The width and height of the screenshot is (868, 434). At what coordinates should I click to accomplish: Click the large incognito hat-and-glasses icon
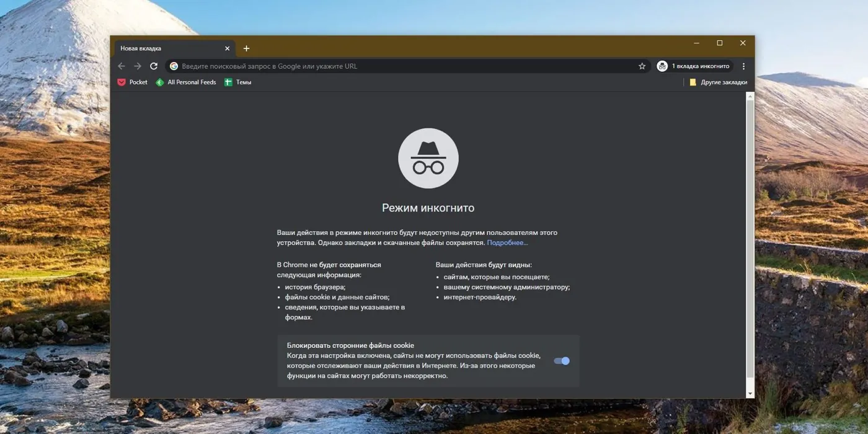click(x=428, y=158)
